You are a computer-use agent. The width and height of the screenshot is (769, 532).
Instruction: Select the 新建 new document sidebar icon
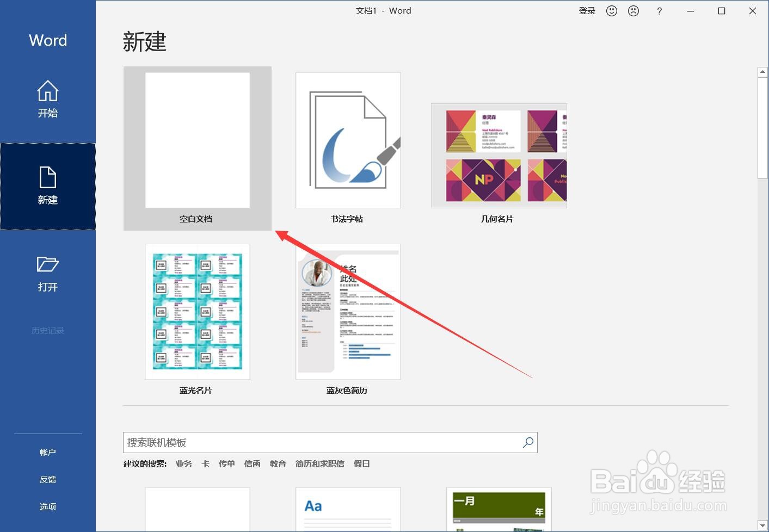tap(48, 186)
